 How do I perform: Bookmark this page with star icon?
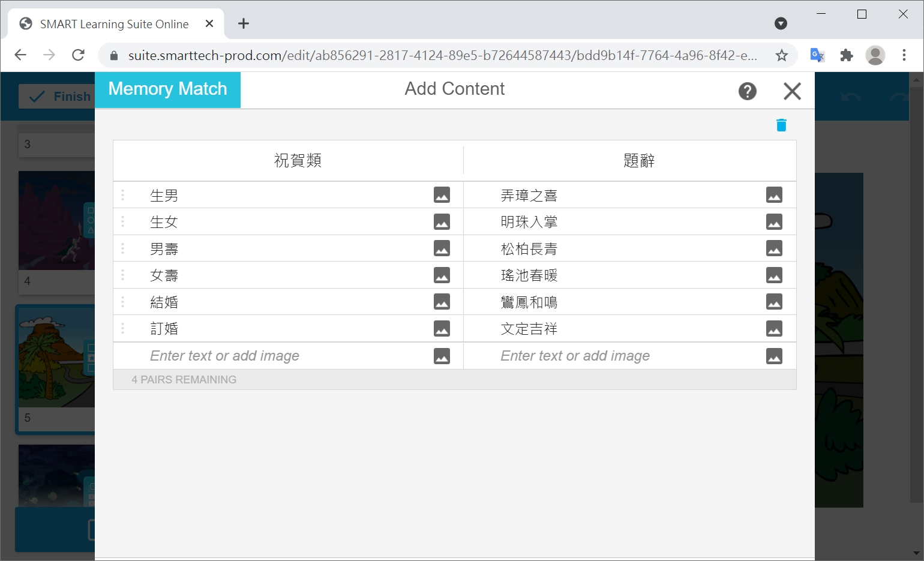click(x=781, y=55)
